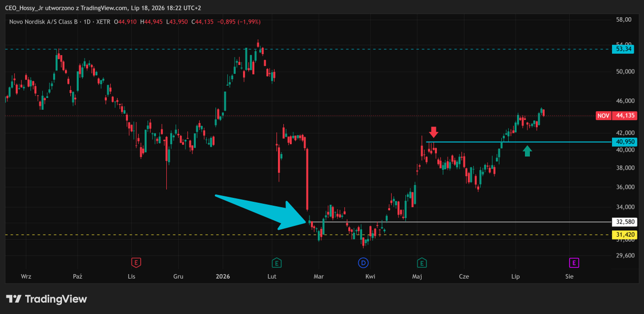Click the Kwi month label on time axis
The image size is (644, 314).
click(370, 276)
